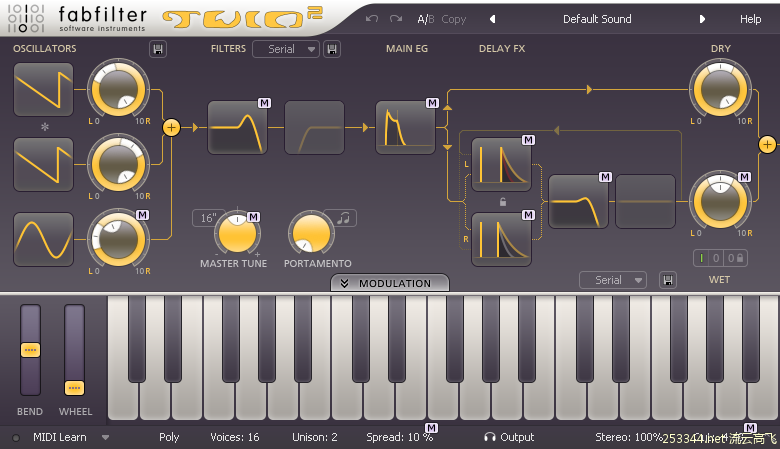The image size is (780, 449).
Task: Open delay Serial routing dropdown
Action: [x=613, y=280]
